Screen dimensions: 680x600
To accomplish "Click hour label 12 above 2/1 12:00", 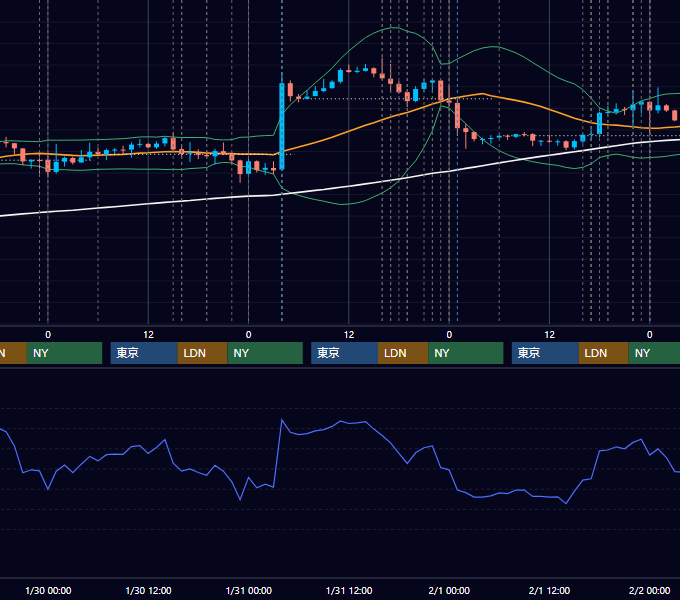I will (x=549, y=335).
